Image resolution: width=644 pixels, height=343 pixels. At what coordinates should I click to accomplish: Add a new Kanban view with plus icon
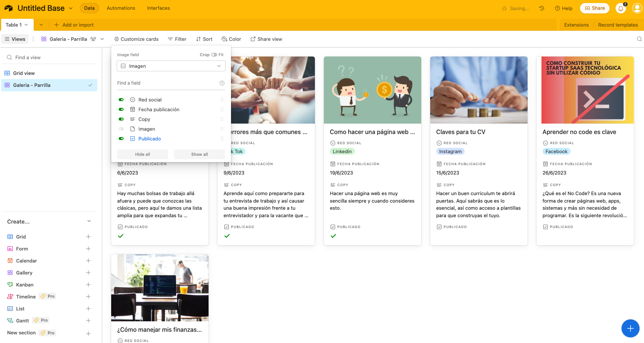click(x=88, y=285)
